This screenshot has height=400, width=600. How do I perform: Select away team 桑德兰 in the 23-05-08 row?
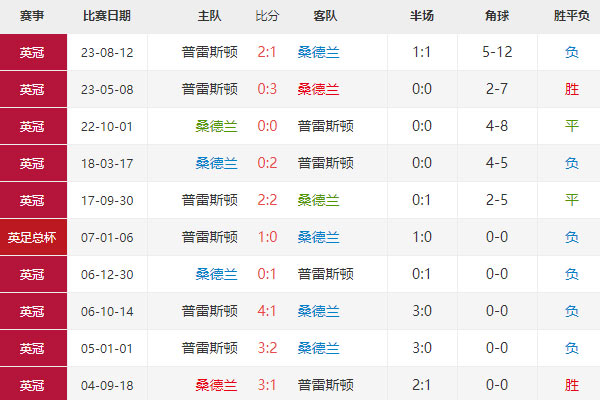(x=318, y=89)
